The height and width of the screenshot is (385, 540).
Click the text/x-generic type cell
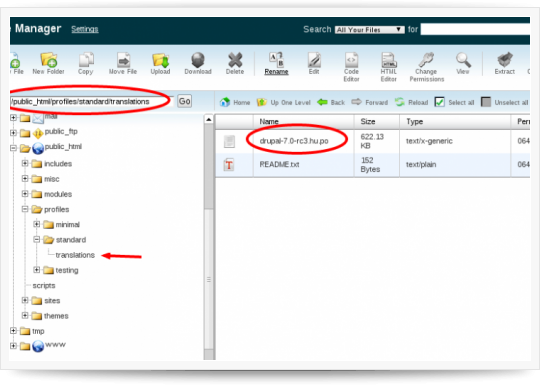tap(429, 141)
